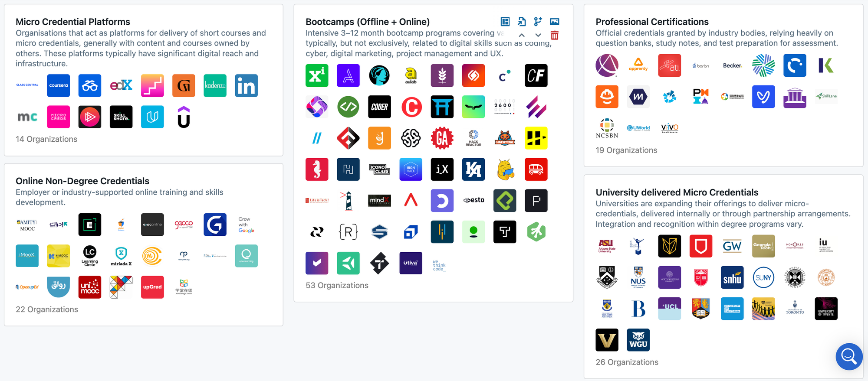This screenshot has height=381, width=868.
Task: Select the Class Central logo
Action: coord(27,86)
